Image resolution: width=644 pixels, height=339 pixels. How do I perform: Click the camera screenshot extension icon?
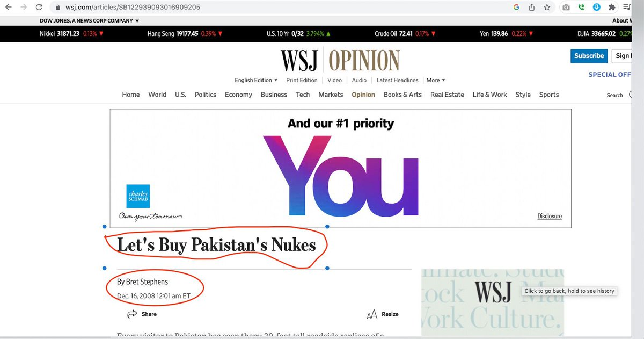pyautogui.click(x=566, y=8)
